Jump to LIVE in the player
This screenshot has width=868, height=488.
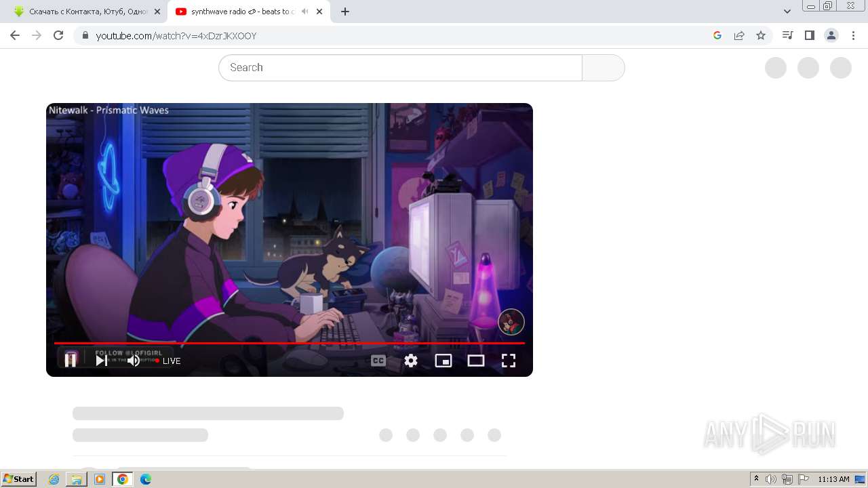tap(167, 361)
